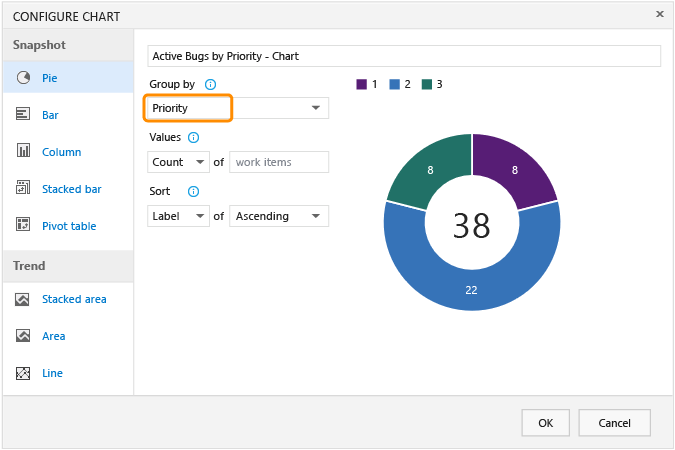Image resolution: width=675 pixels, height=450 pixels.
Task: Click the work items field
Action: click(x=279, y=162)
